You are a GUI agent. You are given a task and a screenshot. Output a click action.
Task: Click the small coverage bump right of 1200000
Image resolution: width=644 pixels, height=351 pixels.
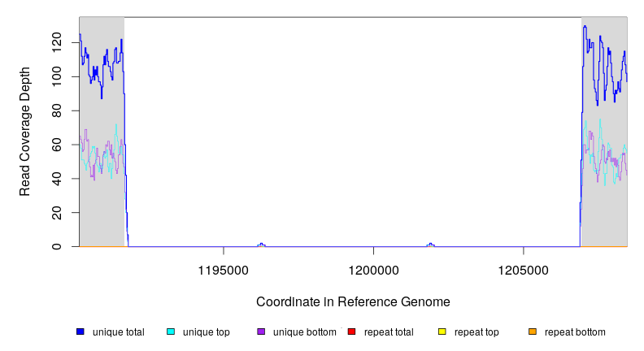point(431,245)
